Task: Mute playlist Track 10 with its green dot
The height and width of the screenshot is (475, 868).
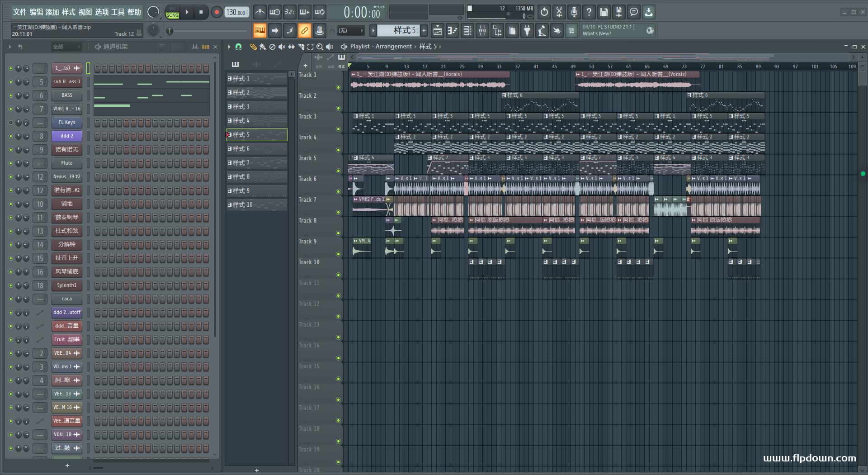Action: pyautogui.click(x=338, y=275)
